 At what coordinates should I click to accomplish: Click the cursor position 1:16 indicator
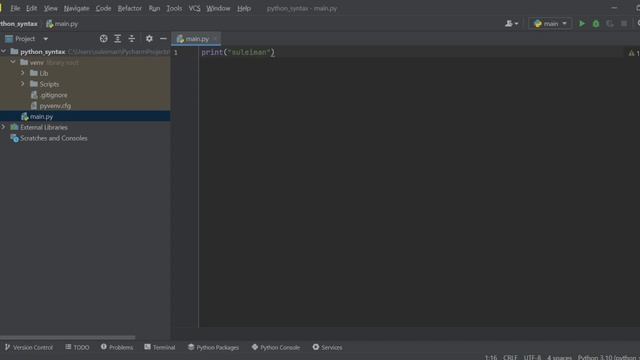[491, 357]
